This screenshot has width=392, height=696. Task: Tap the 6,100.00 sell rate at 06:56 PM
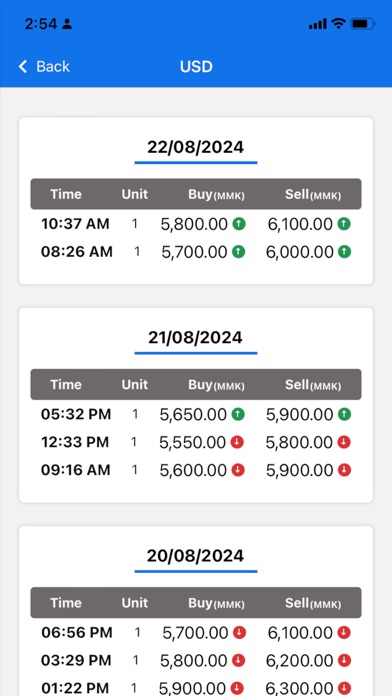[x=300, y=633]
